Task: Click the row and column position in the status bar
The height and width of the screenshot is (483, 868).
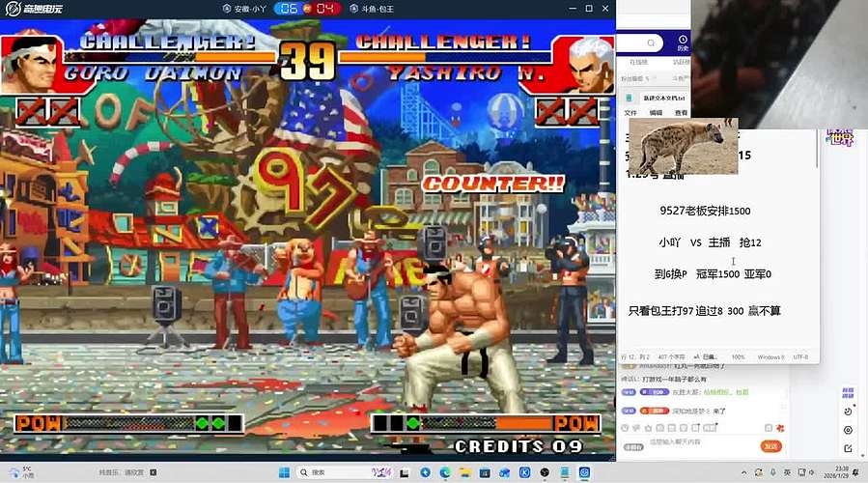Action: point(635,357)
